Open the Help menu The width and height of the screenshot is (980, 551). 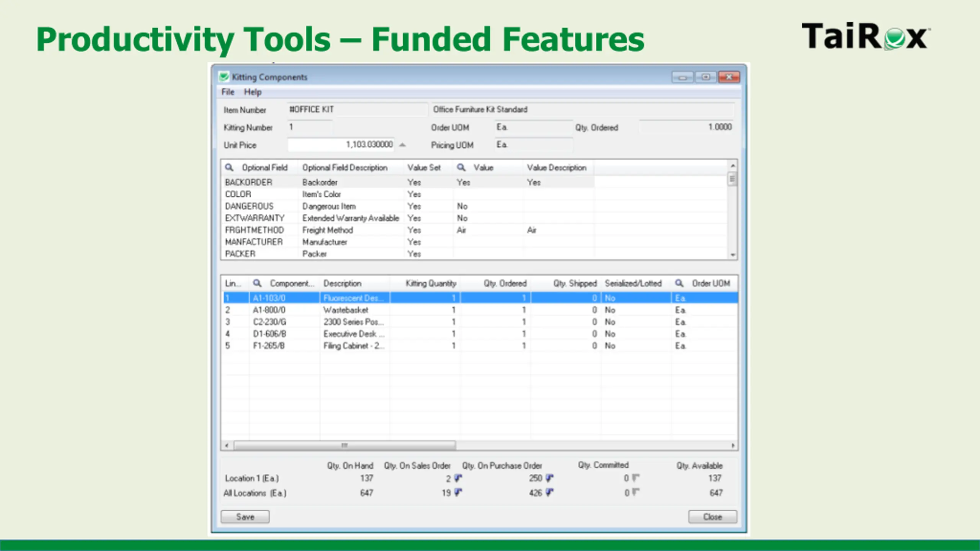point(253,92)
